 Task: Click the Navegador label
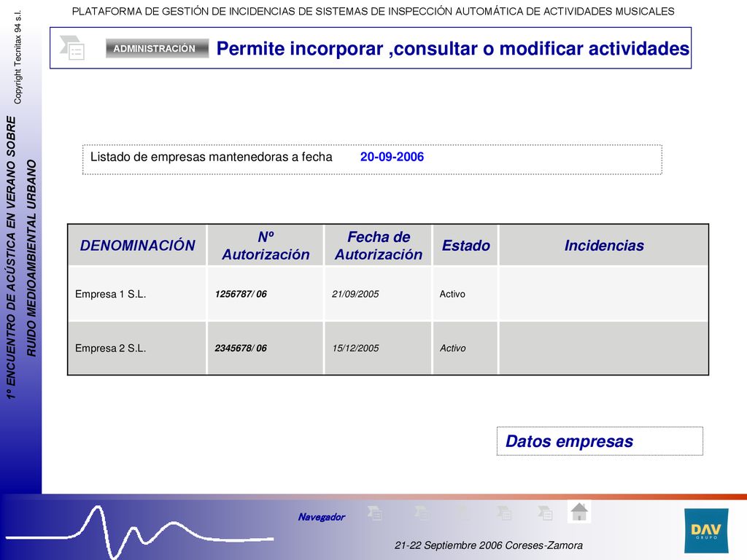tap(322, 517)
